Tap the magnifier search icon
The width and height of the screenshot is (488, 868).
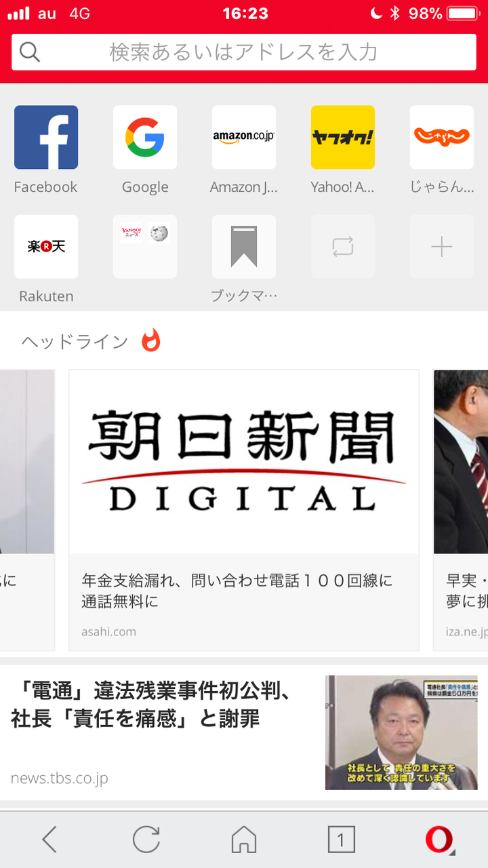30,52
